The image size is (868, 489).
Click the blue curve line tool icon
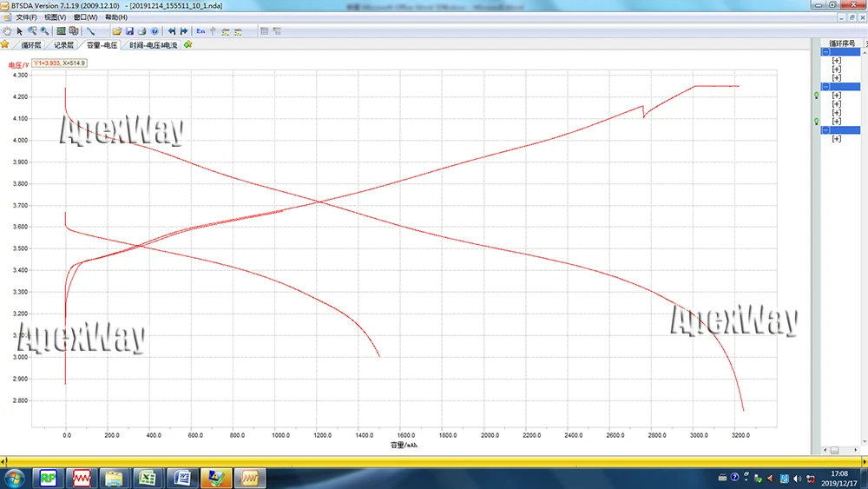(x=91, y=31)
